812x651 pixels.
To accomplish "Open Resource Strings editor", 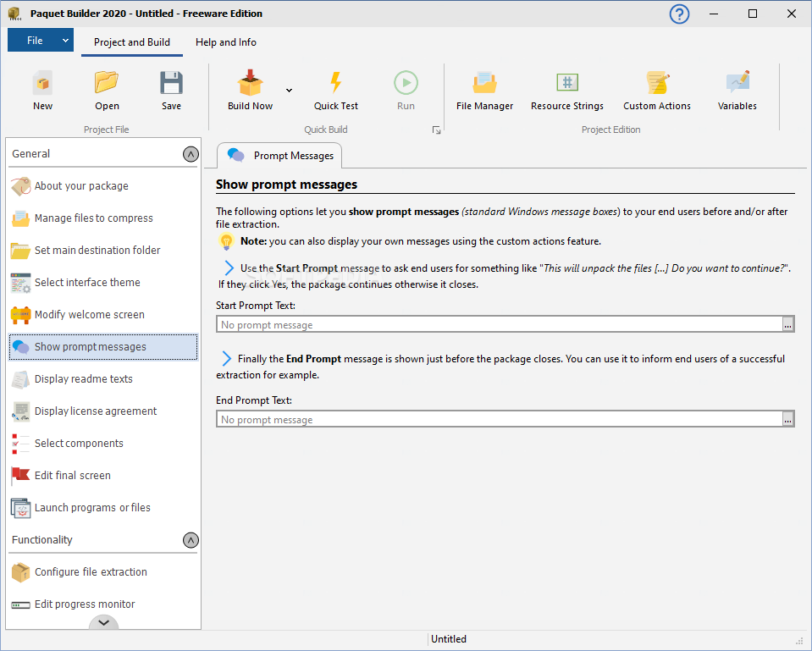I will point(567,91).
